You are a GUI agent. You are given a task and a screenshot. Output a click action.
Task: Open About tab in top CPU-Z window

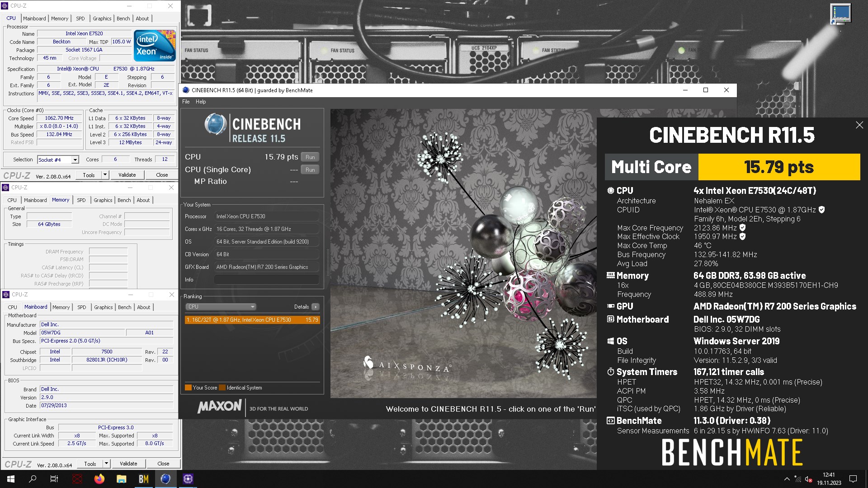point(142,19)
